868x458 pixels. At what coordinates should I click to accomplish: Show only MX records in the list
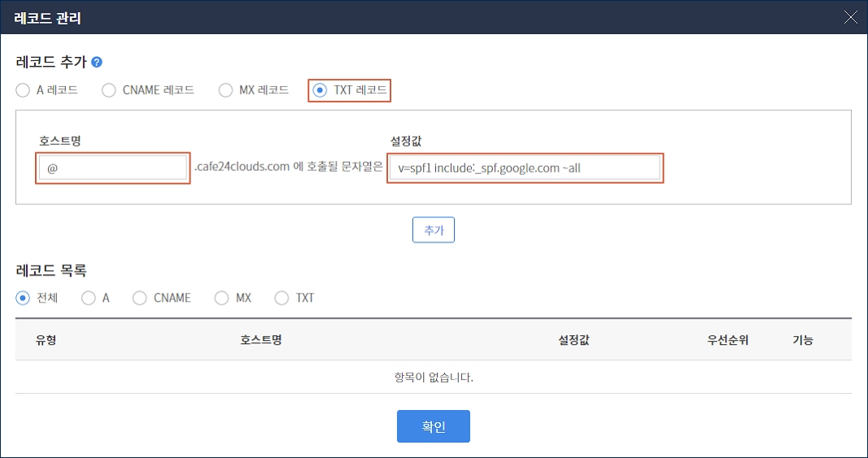[x=222, y=298]
